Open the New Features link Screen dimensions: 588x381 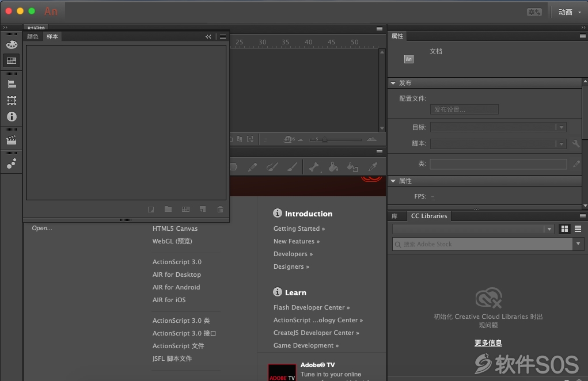point(297,241)
